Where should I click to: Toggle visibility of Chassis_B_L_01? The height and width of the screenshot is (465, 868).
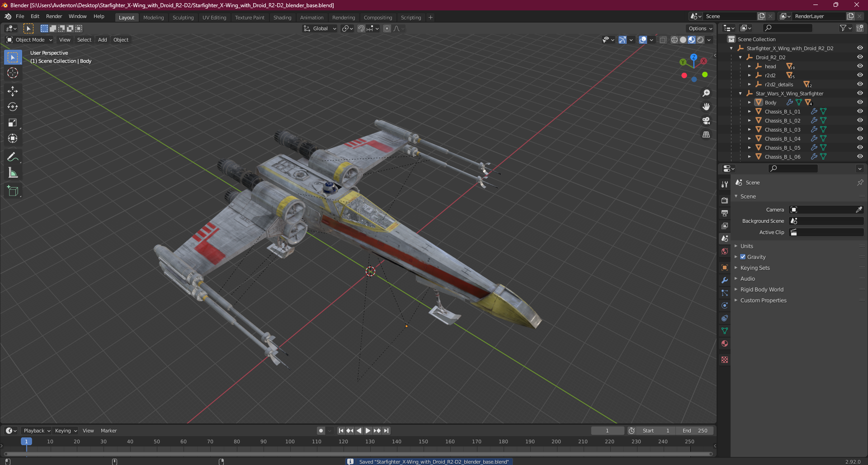pyautogui.click(x=860, y=112)
